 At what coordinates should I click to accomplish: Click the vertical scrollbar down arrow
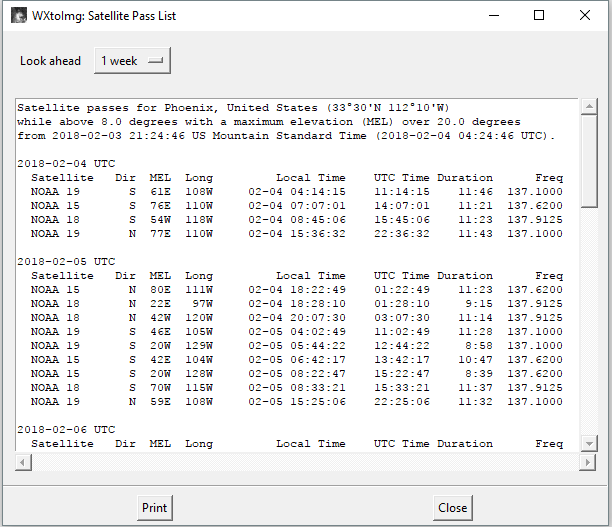click(589, 444)
